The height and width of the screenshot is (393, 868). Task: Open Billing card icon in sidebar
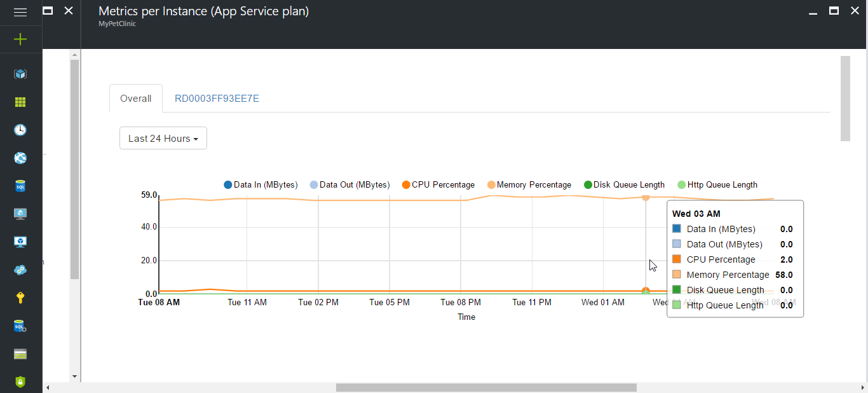20,354
